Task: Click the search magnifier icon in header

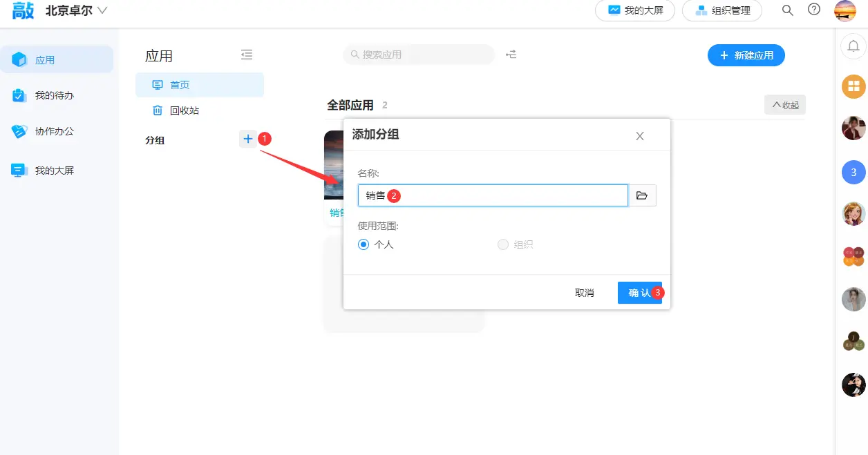Action: (787, 10)
